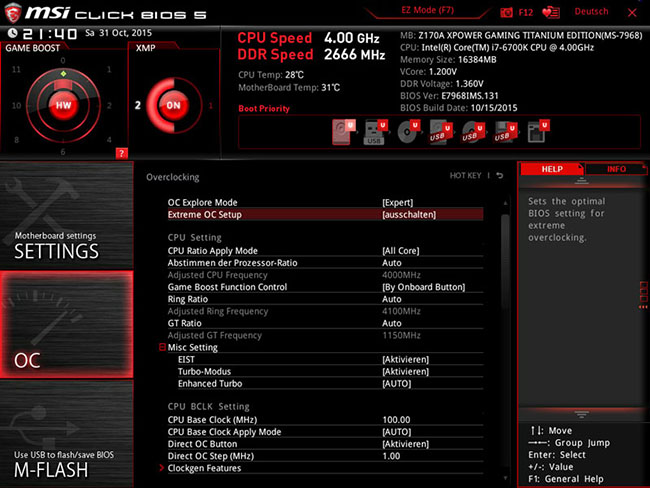Click the settings list scroll-up arrow

click(x=505, y=203)
